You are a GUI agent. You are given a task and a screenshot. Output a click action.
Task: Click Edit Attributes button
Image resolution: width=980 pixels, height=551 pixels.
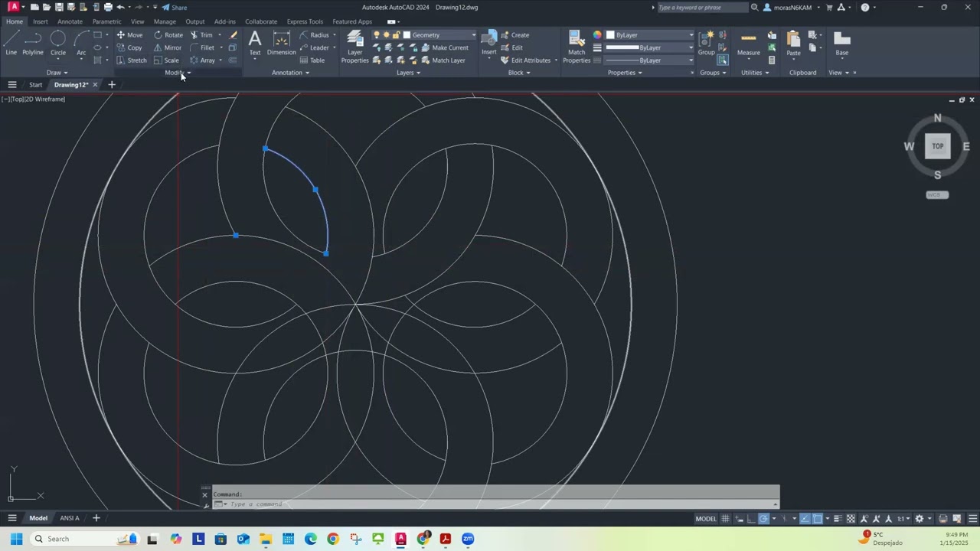525,60
